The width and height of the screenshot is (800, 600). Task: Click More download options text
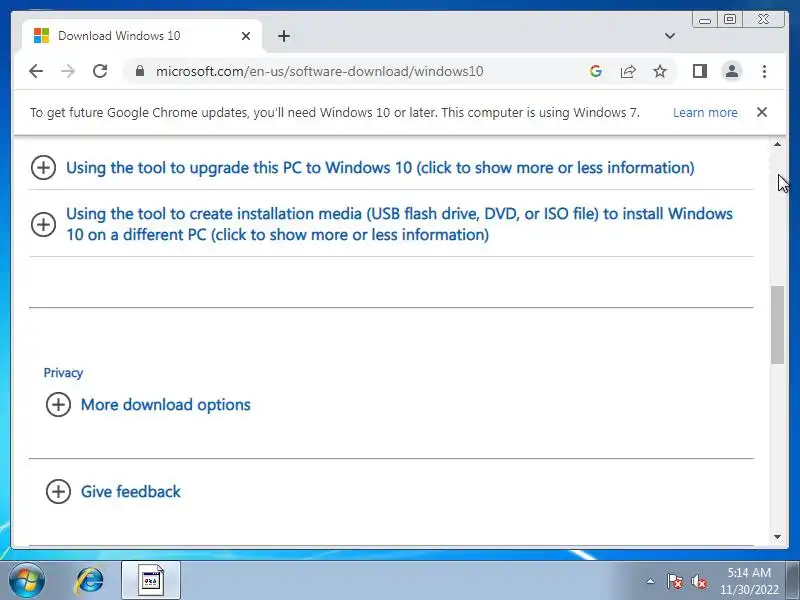click(166, 405)
